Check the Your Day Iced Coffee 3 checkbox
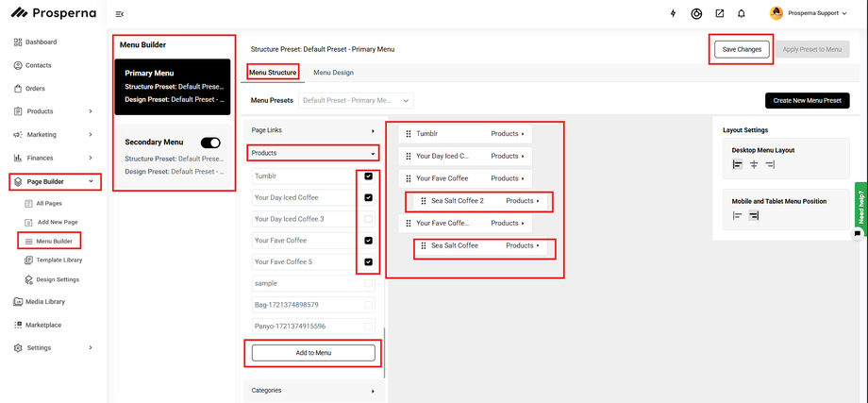 368,219
